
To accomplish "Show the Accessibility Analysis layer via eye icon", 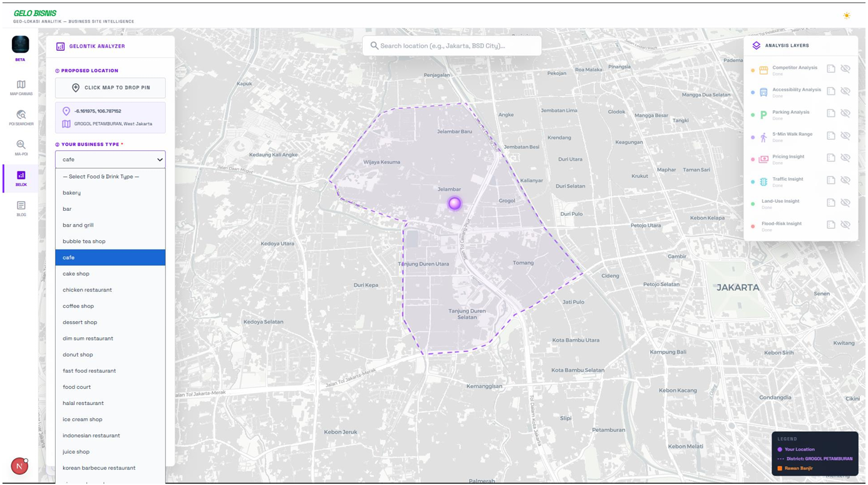I will 845,91.
